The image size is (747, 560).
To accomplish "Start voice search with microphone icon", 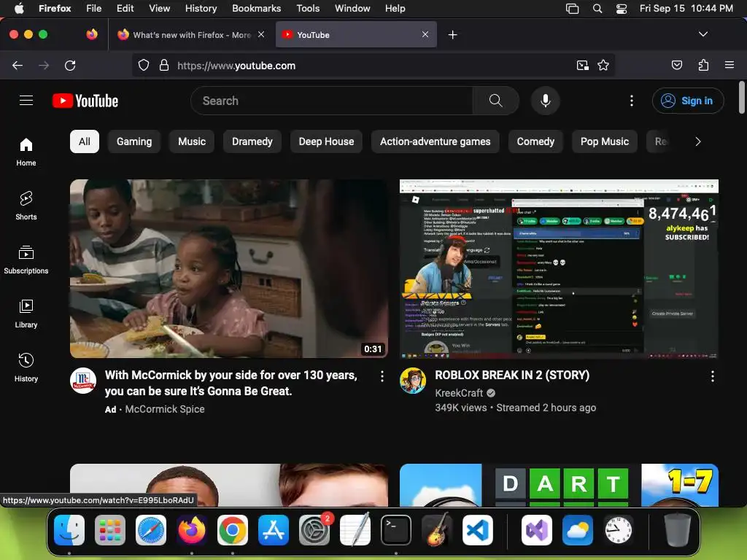I will click(x=546, y=101).
